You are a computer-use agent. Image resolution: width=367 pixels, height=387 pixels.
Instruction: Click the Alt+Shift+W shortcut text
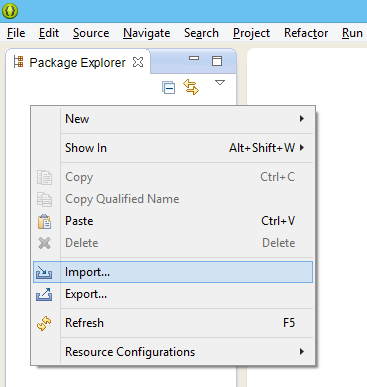click(x=262, y=148)
